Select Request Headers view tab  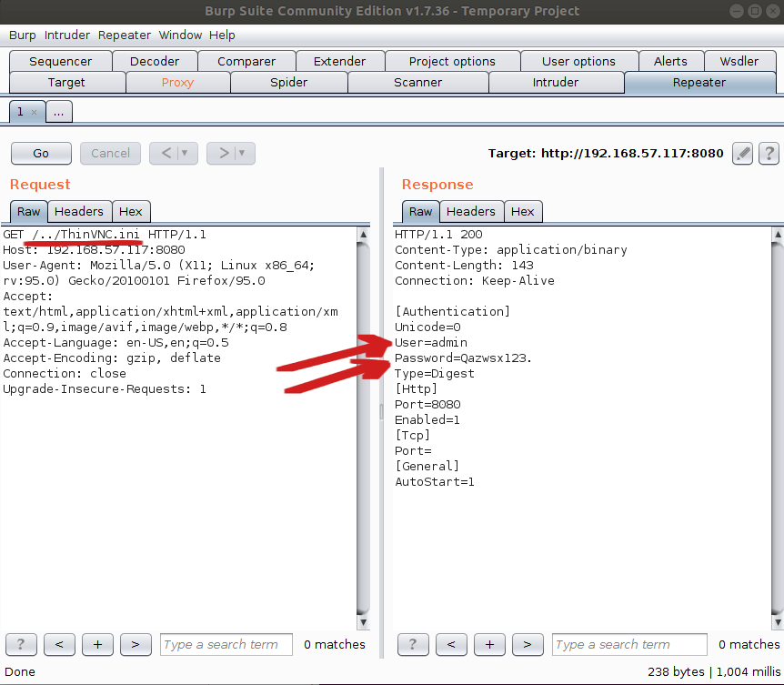(79, 211)
